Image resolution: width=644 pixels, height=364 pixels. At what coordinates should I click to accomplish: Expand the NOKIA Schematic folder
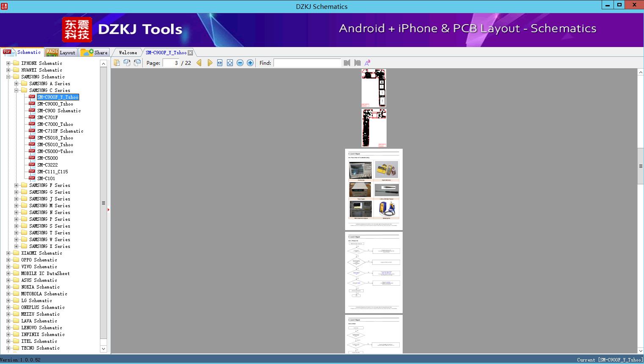tap(8, 287)
